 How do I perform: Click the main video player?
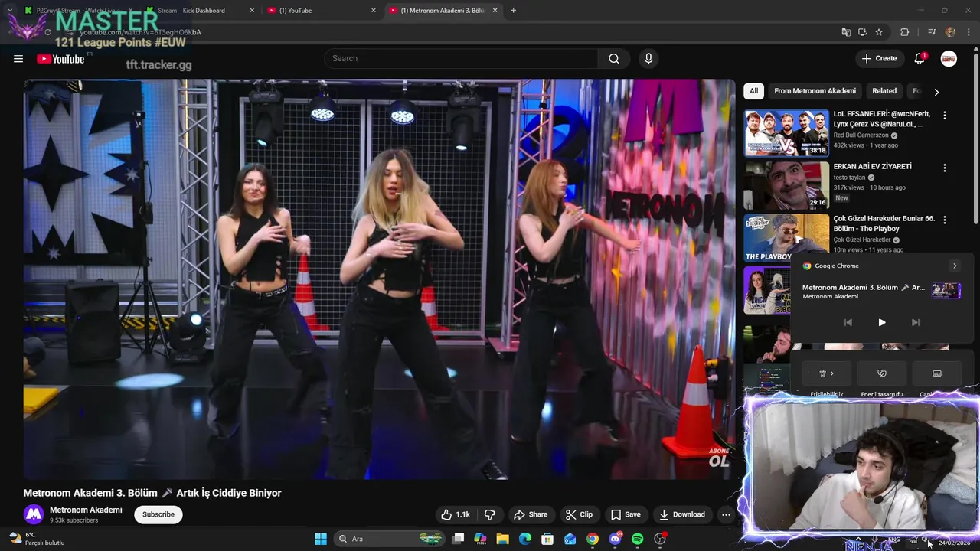click(379, 279)
